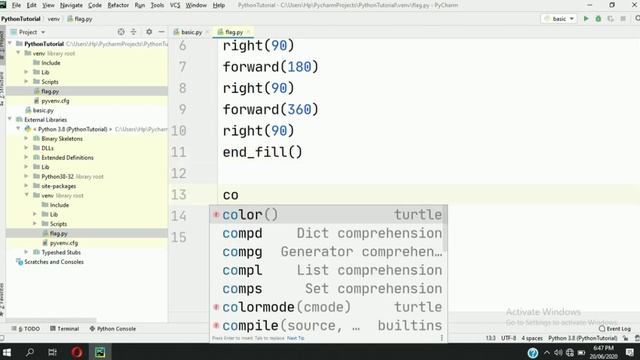The width and height of the screenshot is (640, 360).
Task: Open the notification center icon
Action: [x=629, y=352]
